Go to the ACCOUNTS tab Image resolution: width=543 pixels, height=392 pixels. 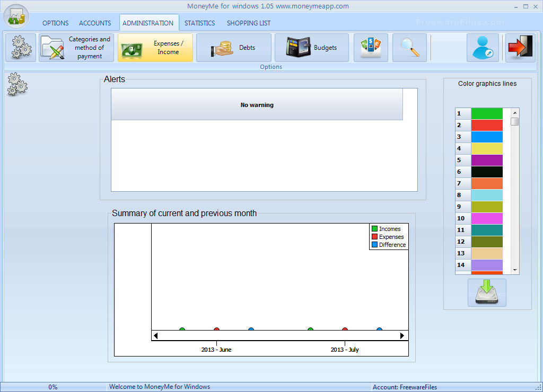point(95,23)
